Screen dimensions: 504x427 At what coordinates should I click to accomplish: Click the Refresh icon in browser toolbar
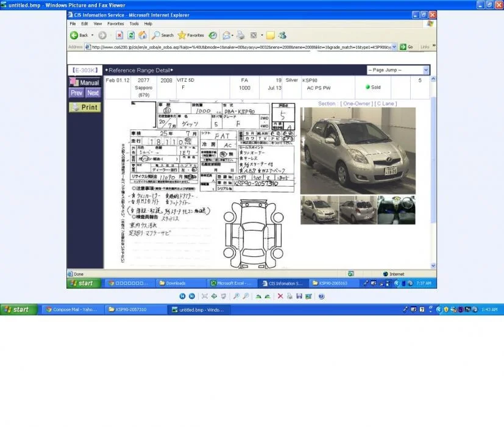coord(131,35)
